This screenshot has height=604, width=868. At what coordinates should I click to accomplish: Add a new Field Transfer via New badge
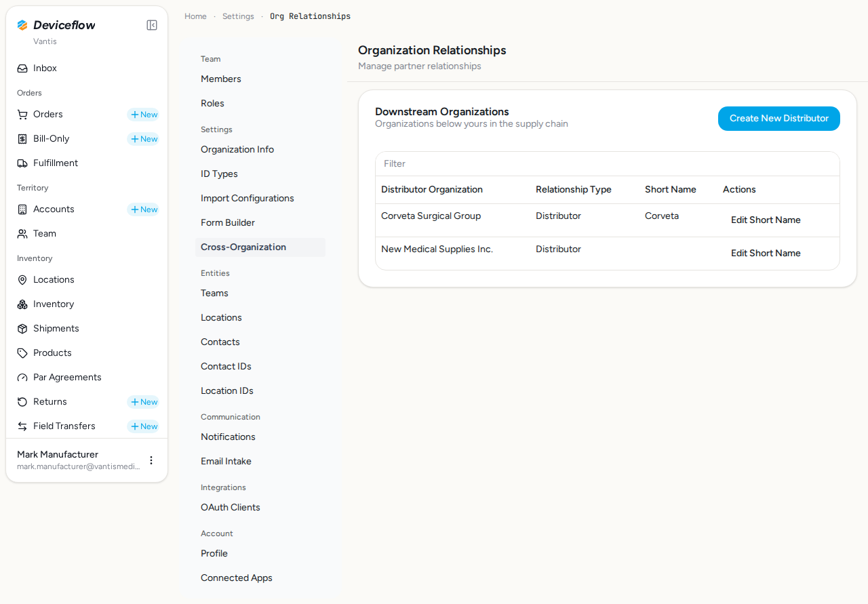(143, 426)
